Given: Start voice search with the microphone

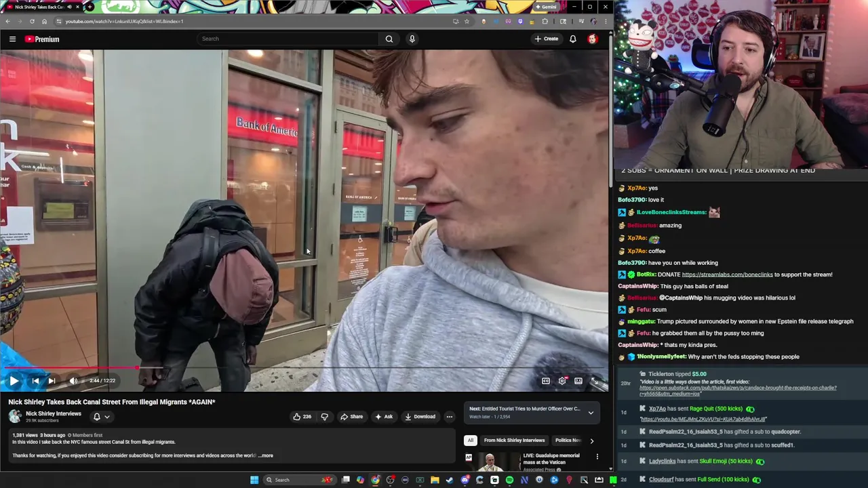Looking at the screenshot, I should (412, 39).
